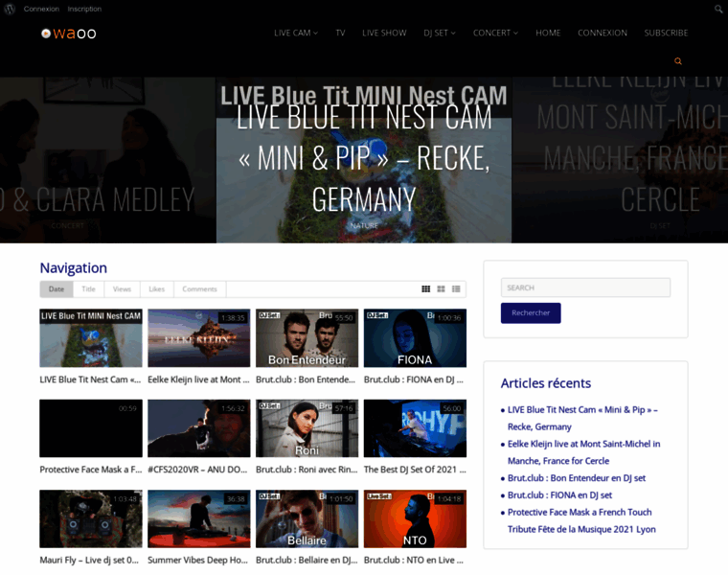The width and height of the screenshot is (728, 575).
Task: Expand the LIVE CAM menu
Action: 296,33
